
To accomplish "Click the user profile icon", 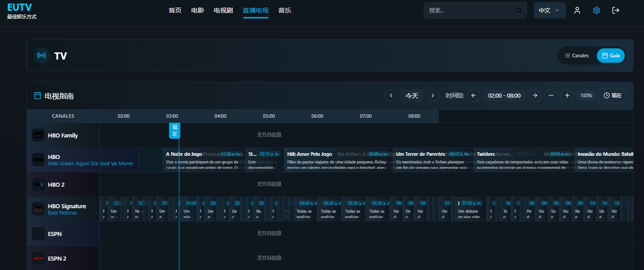I will point(577,10).
